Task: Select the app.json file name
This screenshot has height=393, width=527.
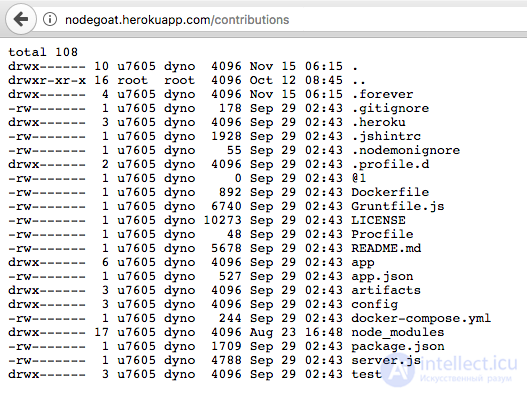Action: tap(382, 276)
